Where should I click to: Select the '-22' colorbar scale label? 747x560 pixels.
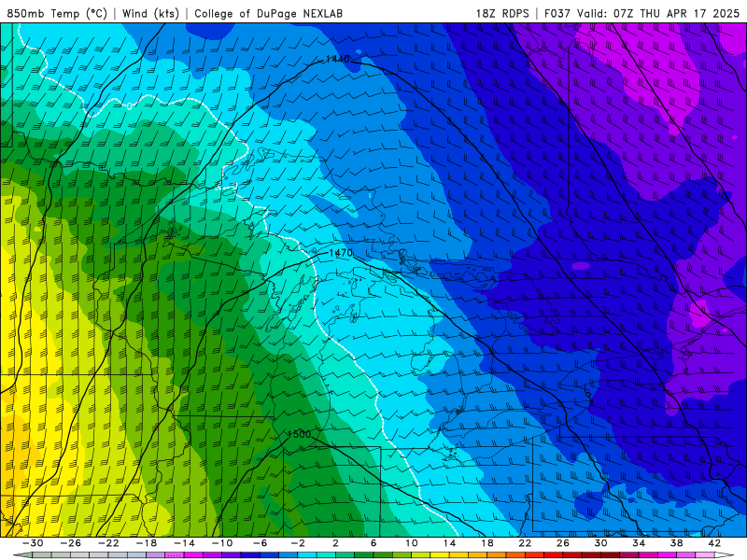[108, 543]
